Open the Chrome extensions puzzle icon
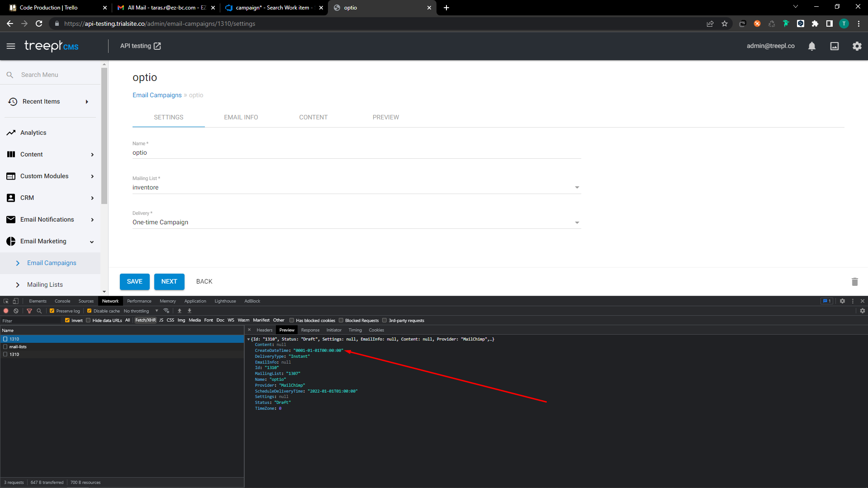The image size is (868, 488). tap(815, 24)
